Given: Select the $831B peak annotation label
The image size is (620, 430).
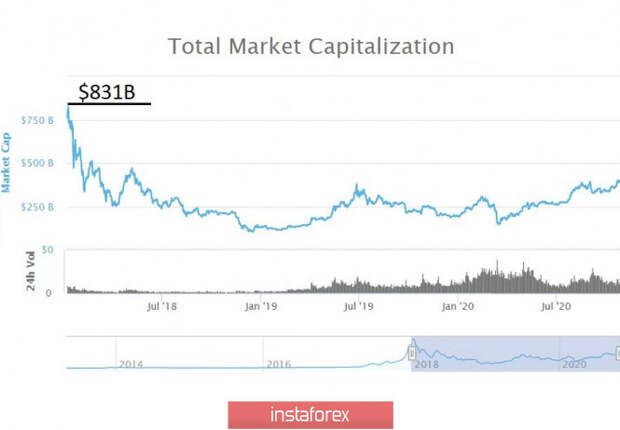Looking at the screenshot, I should coord(107,92).
